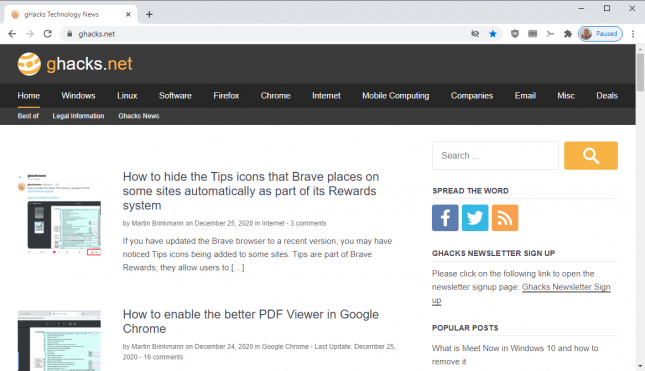Image resolution: width=645 pixels, height=371 pixels.
Task: Click the scrollbar up arrow
Action: click(x=640, y=49)
